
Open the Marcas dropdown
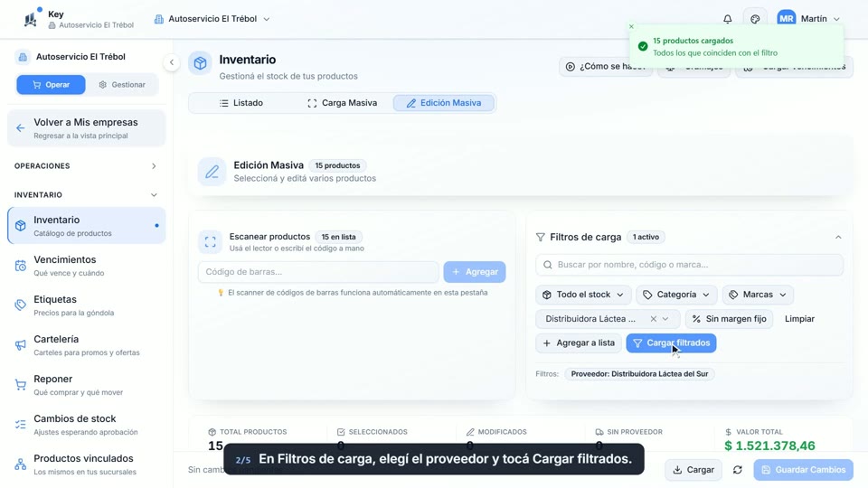click(x=758, y=295)
